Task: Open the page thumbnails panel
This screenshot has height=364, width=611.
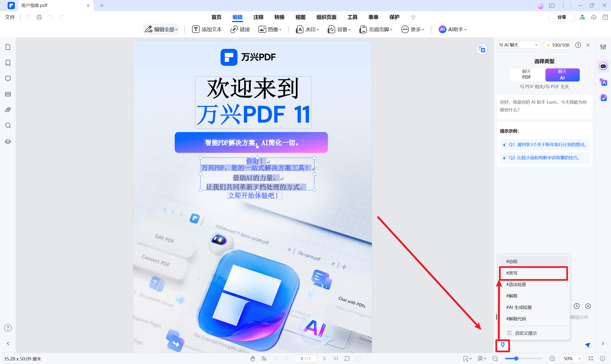Action: pos(8,47)
